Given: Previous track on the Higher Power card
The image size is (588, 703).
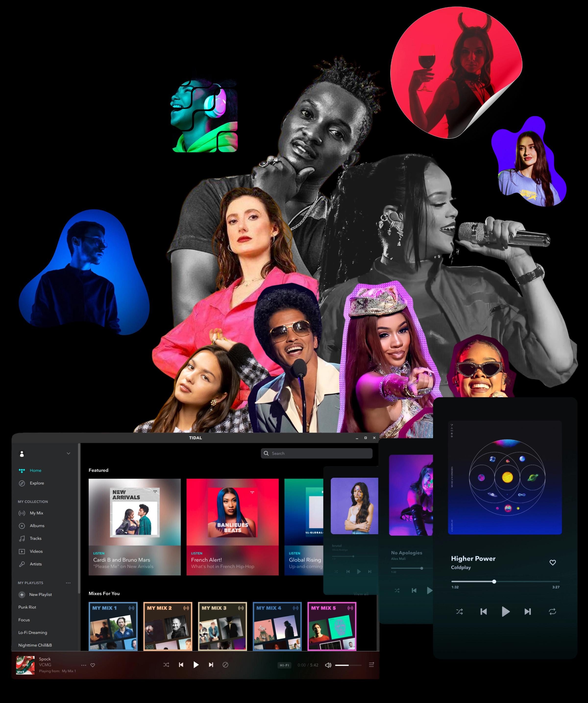Looking at the screenshot, I should click(484, 612).
